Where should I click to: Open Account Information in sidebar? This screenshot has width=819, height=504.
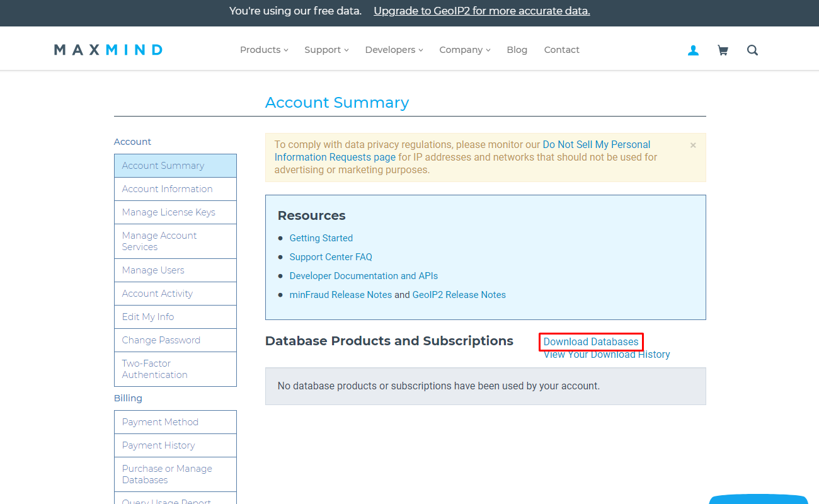pyautogui.click(x=175, y=189)
